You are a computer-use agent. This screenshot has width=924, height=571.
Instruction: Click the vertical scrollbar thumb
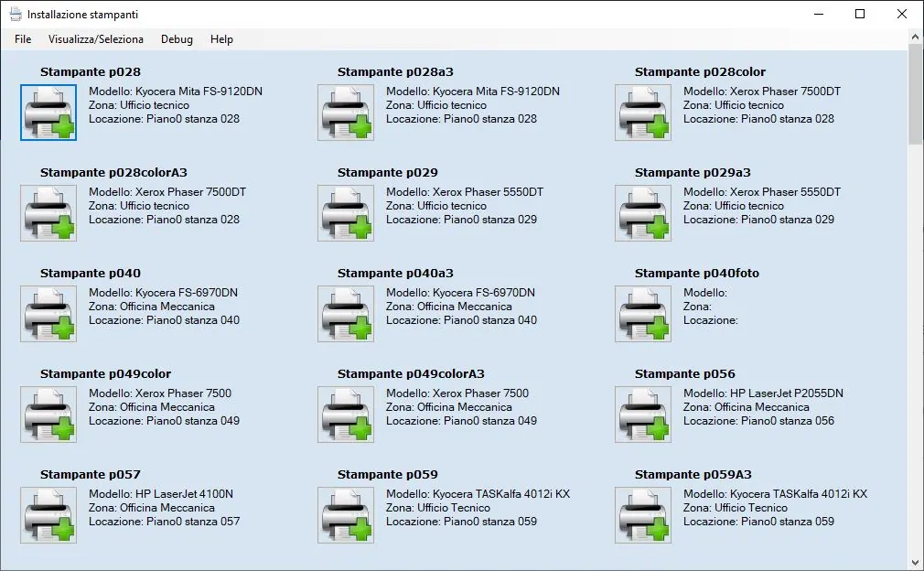pos(915,93)
